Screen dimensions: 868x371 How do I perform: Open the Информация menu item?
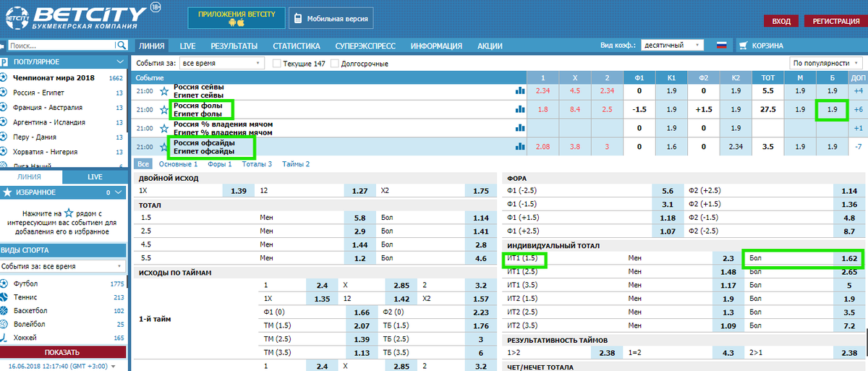pos(436,46)
